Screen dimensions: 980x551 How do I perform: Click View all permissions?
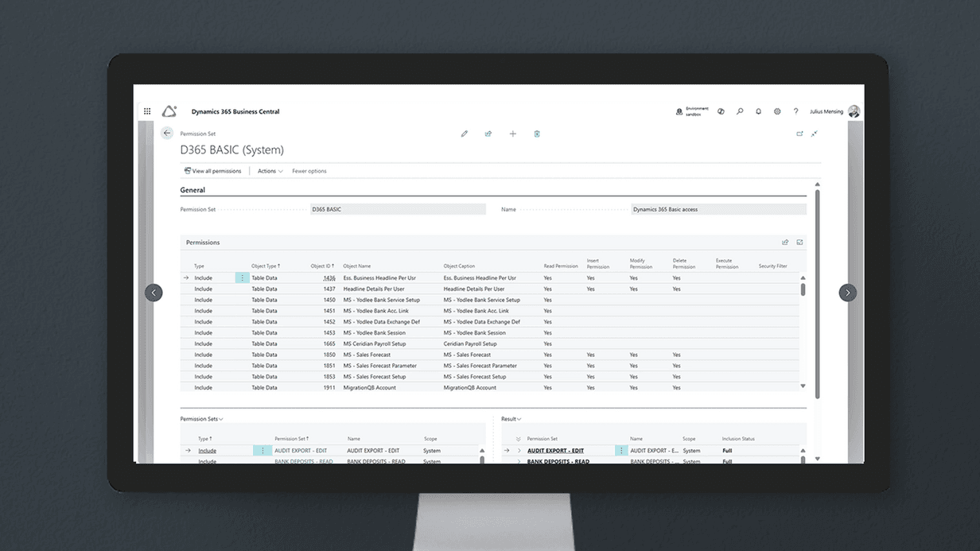[212, 171]
